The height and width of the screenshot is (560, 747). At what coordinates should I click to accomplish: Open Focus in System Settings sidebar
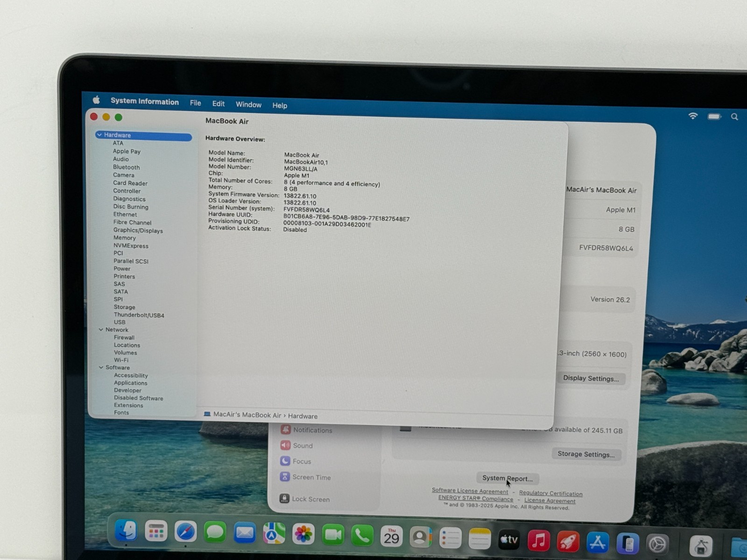click(296, 461)
